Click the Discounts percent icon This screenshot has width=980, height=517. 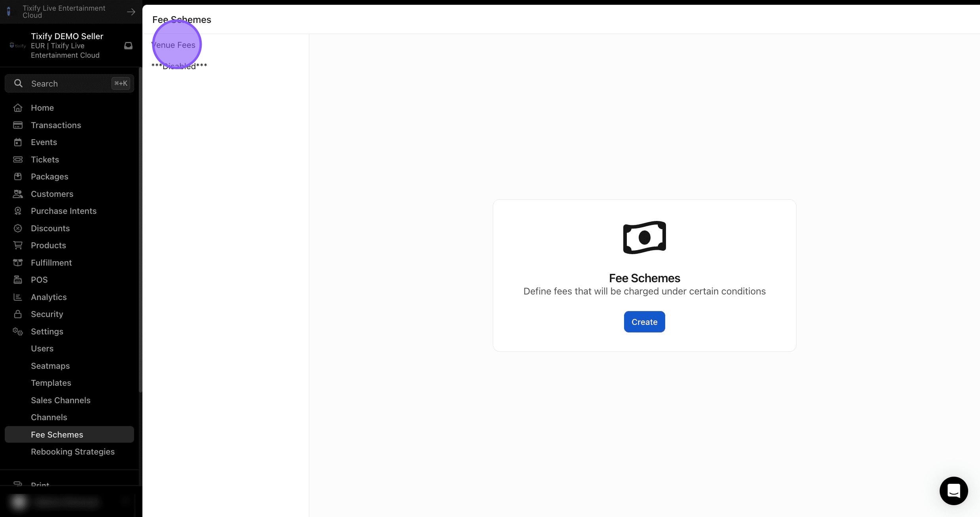coord(17,228)
